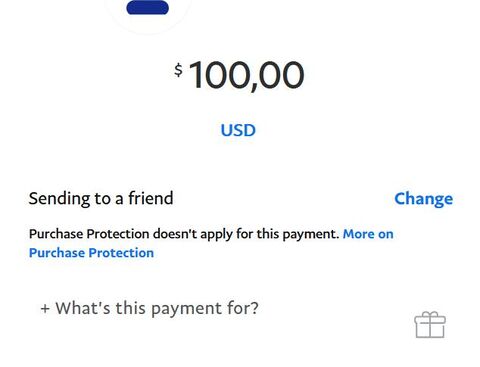Click the What's this payment for field
Screen dimensions: 480x367
[149, 308]
